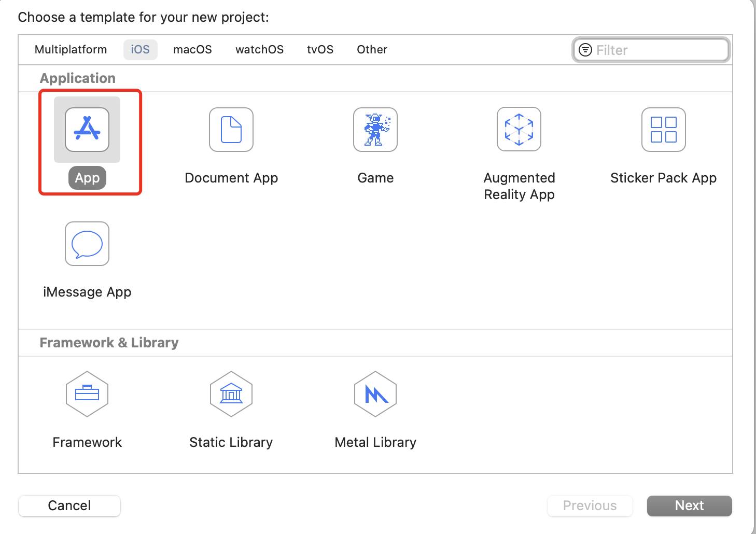Click the "Game" template label
This screenshot has width=756, height=534.
pyautogui.click(x=375, y=178)
